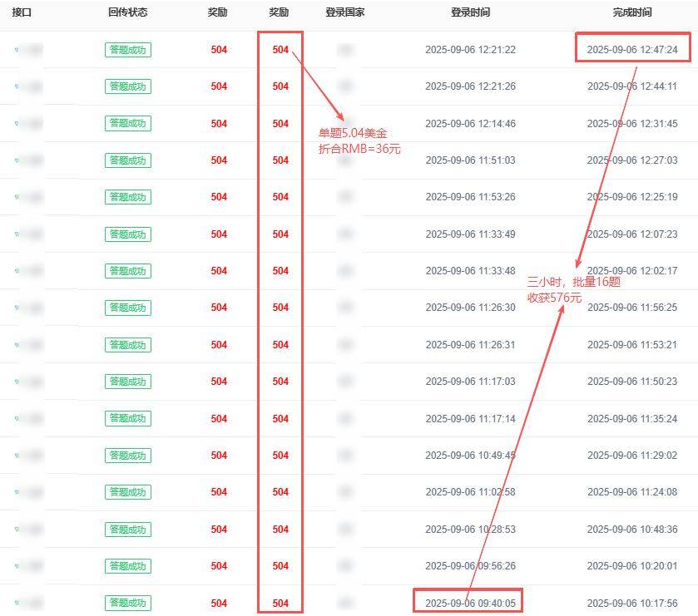Click the interface icon in the 12:21:22 login row
The width and height of the screenshot is (698, 616).
click(x=17, y=50)
